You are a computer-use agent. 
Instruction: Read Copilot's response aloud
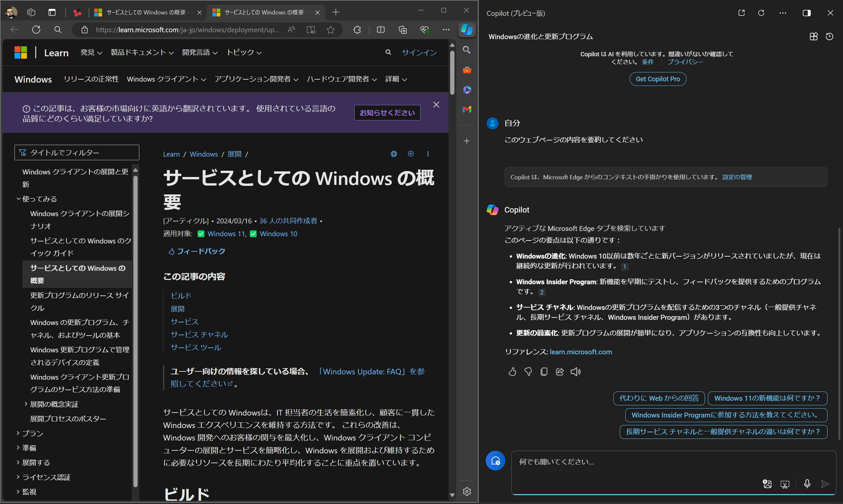click(575, 371)
